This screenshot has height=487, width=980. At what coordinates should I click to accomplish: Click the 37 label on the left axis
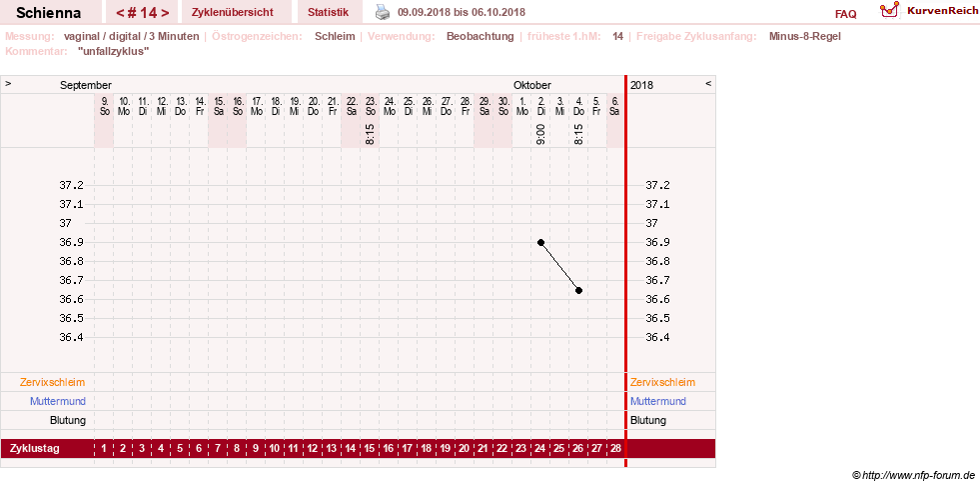click(x=66, y=223)
